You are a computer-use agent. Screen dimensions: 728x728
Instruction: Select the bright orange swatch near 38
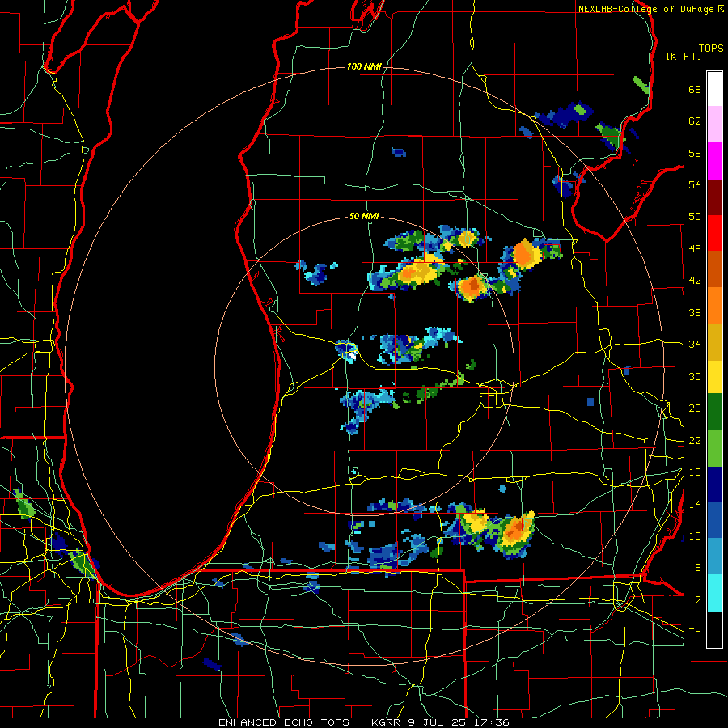pos(714,306)
